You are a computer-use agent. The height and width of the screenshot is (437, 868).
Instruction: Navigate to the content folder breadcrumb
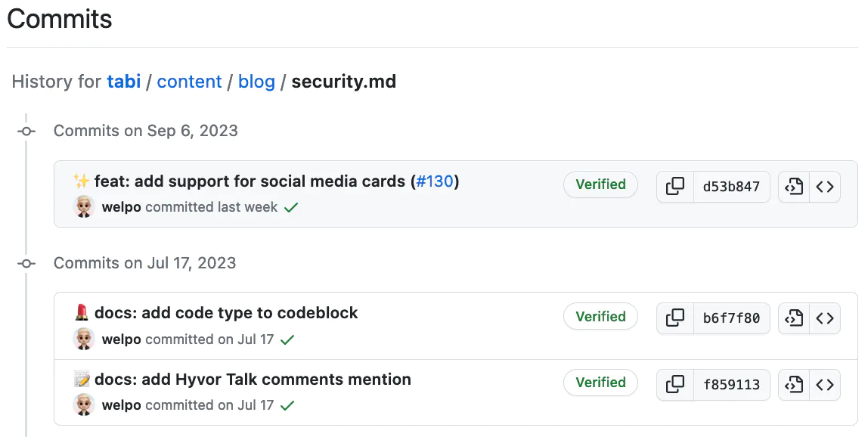tap(189, 81)
